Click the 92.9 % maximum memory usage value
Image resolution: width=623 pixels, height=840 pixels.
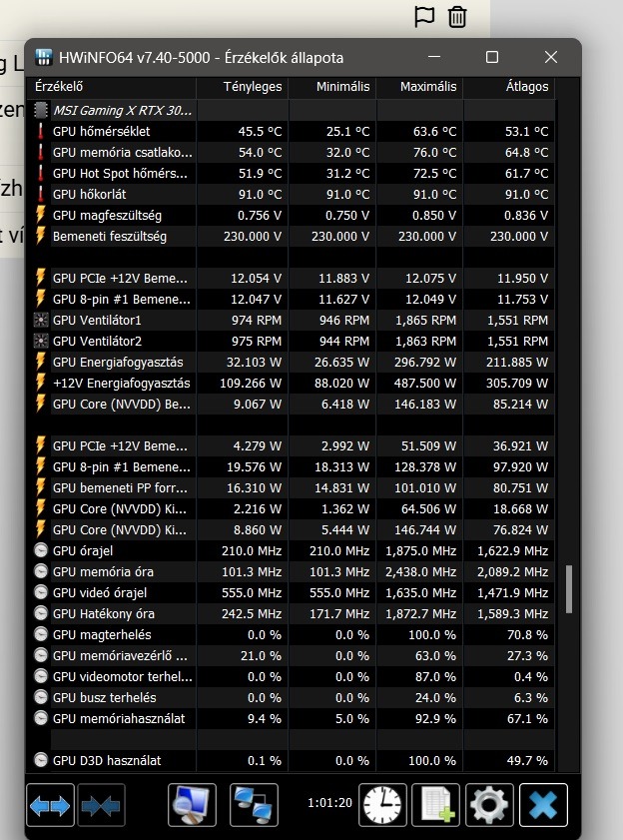(x=435, y=718)
